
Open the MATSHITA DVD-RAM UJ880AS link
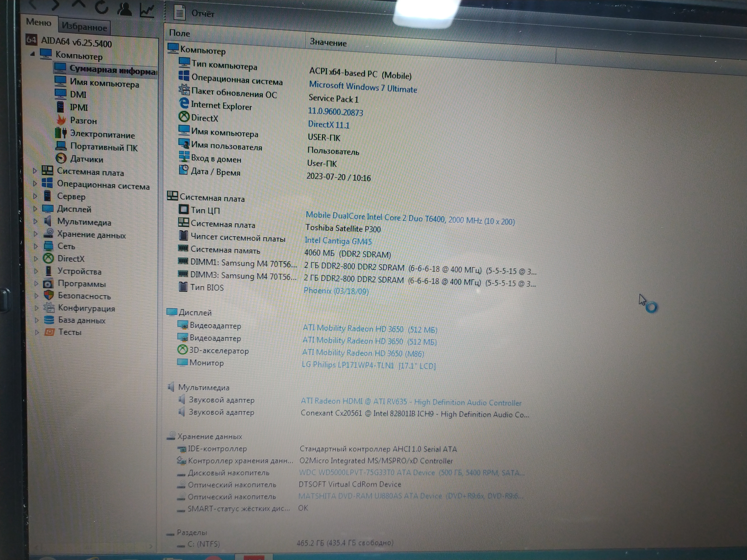pyautogui.click(x=410, y=496)
